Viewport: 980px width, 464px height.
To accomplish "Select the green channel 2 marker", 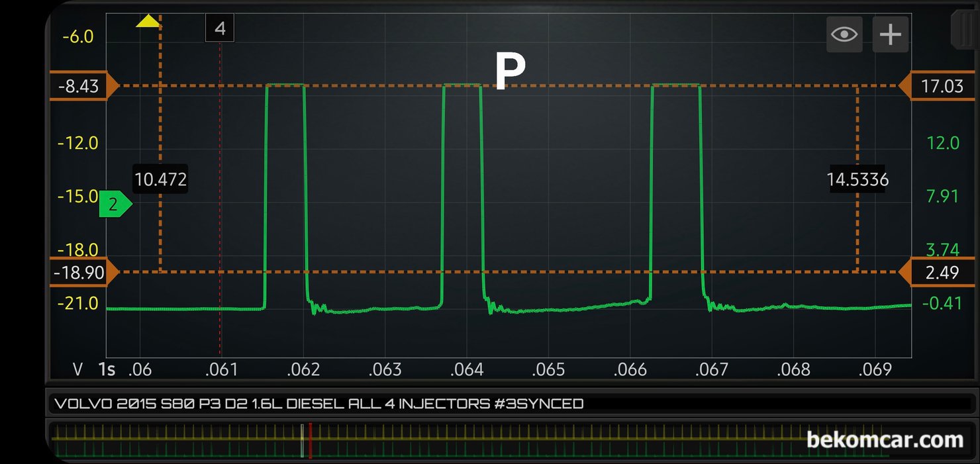I will 115,205.
